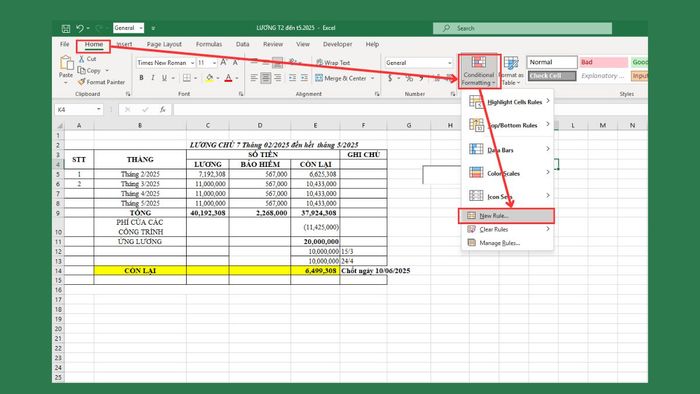This screenshot has height=394, width=700.
Task: Open the borders icon in Font group
Action: 187,78
